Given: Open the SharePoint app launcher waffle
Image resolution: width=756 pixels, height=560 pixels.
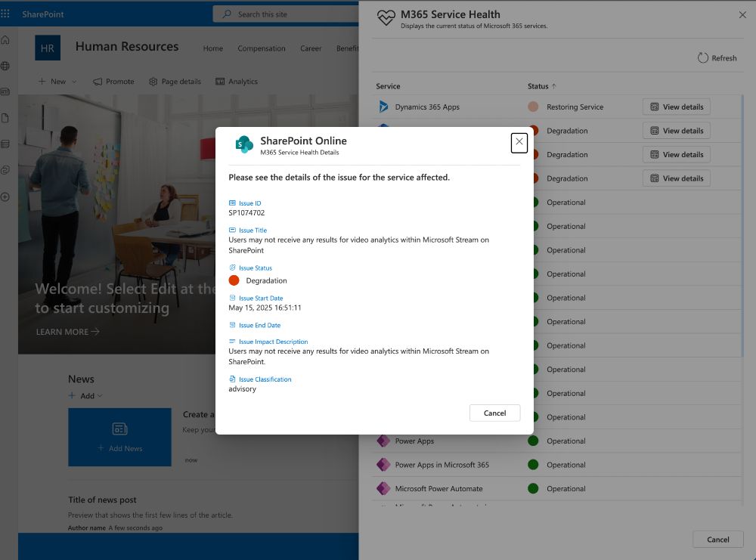Looking at the screenshot, I should tap(5, 14).
